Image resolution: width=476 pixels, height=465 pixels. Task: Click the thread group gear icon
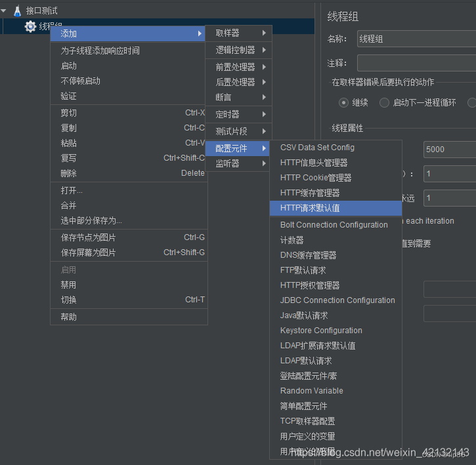pos(30,26)
